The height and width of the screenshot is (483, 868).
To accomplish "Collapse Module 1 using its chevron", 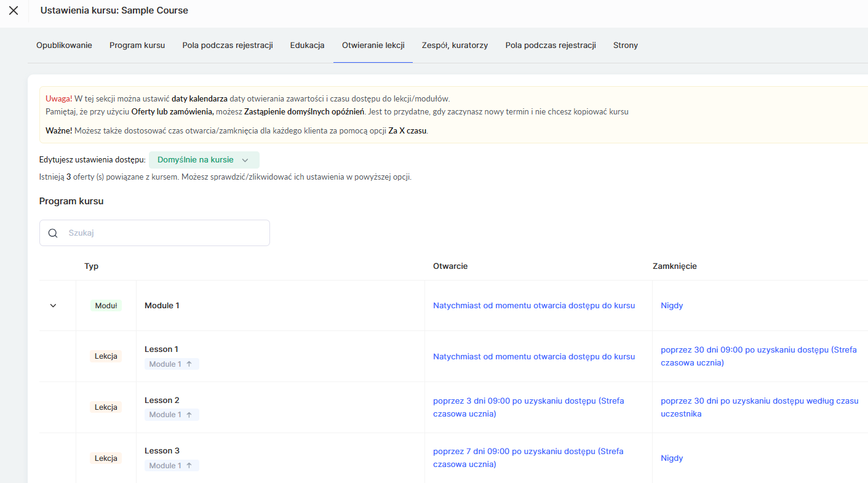I will pyautogui.click(x=53, y=306).
